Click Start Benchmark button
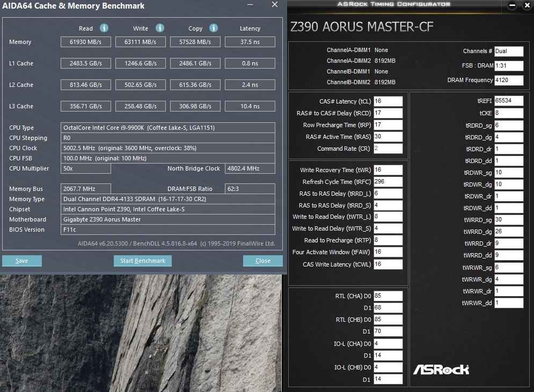The height and width of the screenshot is (392, 534). coord(143,261)
